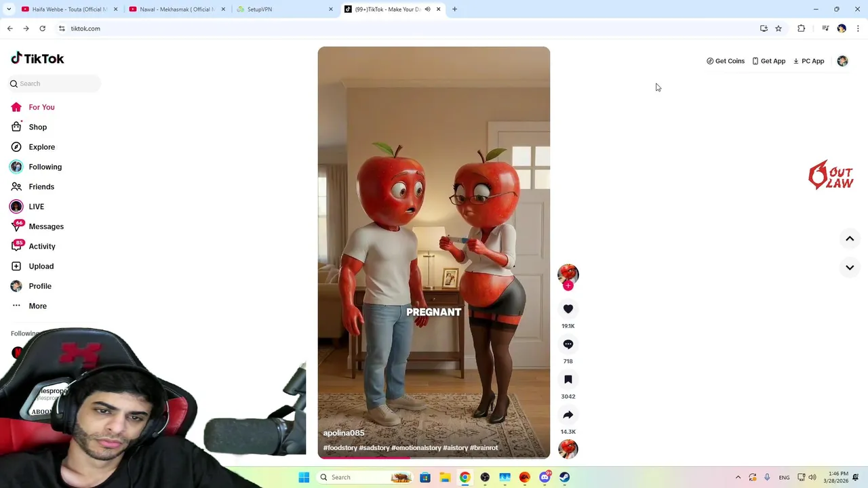Go to next video with down chevron
This screenshot has width=868, height=488.
850,268
